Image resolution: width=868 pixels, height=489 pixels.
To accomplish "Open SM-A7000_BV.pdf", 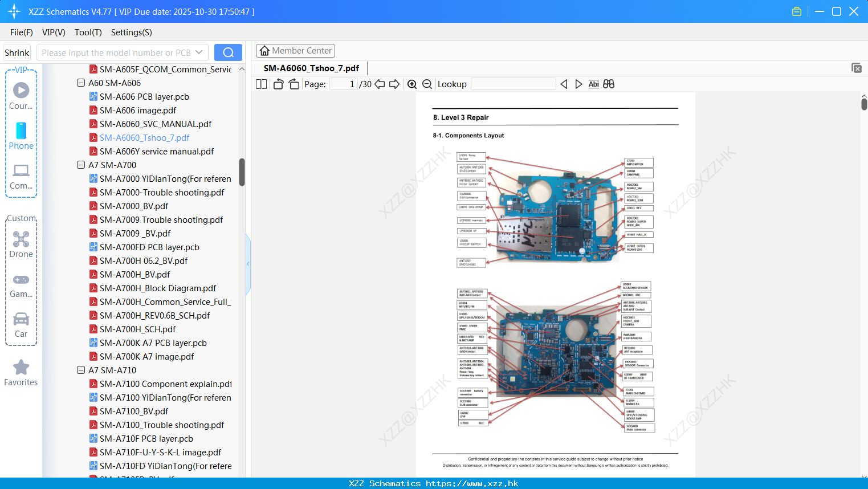I will (x=134, y=206).
